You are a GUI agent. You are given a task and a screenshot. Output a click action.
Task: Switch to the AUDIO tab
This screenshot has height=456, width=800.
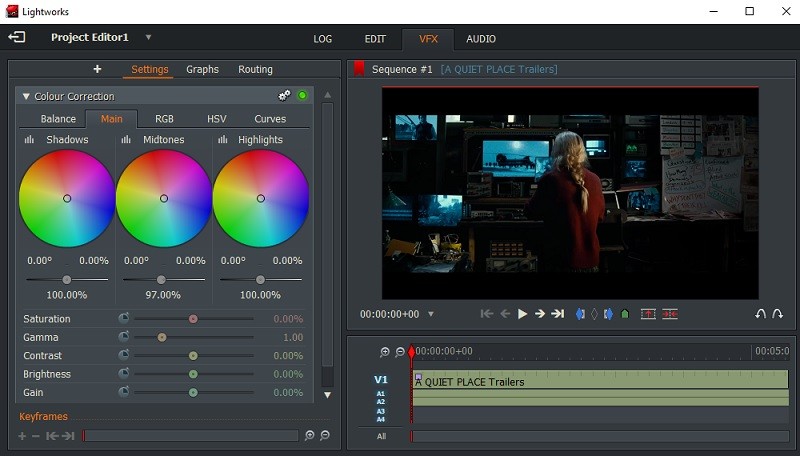[x=481, y=39]
